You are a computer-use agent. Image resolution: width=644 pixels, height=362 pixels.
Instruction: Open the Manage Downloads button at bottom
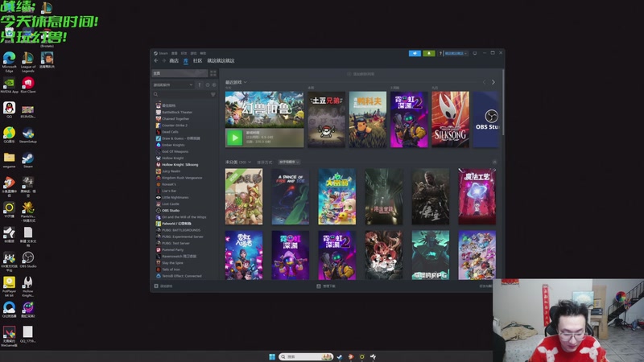coord(326,286)
